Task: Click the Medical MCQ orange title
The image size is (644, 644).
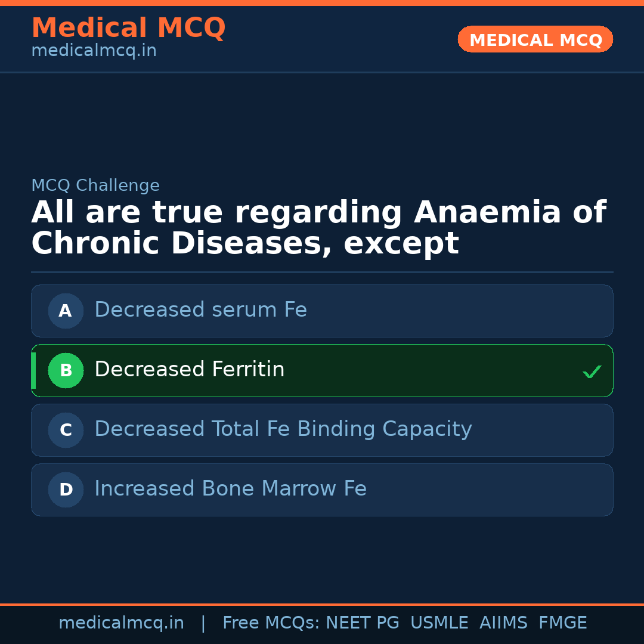Action: pyautogui.click(x=128, y=28)
